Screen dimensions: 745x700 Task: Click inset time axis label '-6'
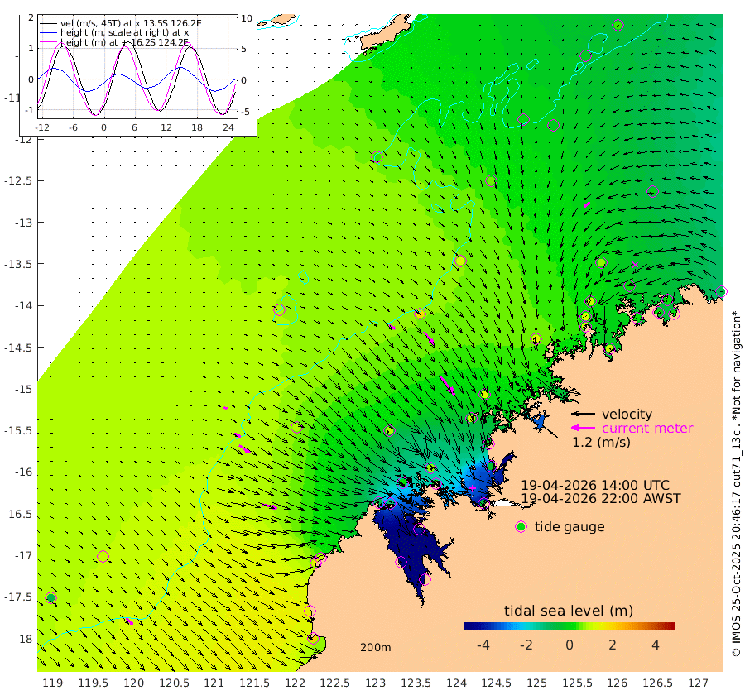tap(73, 127)
